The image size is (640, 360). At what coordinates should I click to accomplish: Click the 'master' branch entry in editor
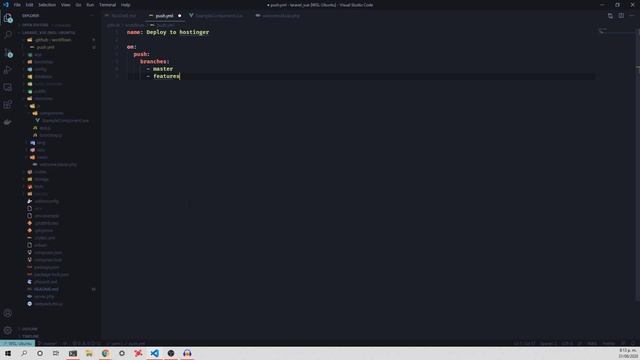pos(163,69)
